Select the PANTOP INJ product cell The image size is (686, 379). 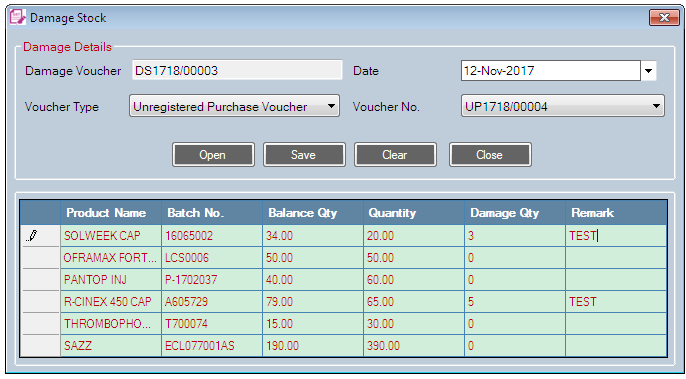tap(111, 280)
